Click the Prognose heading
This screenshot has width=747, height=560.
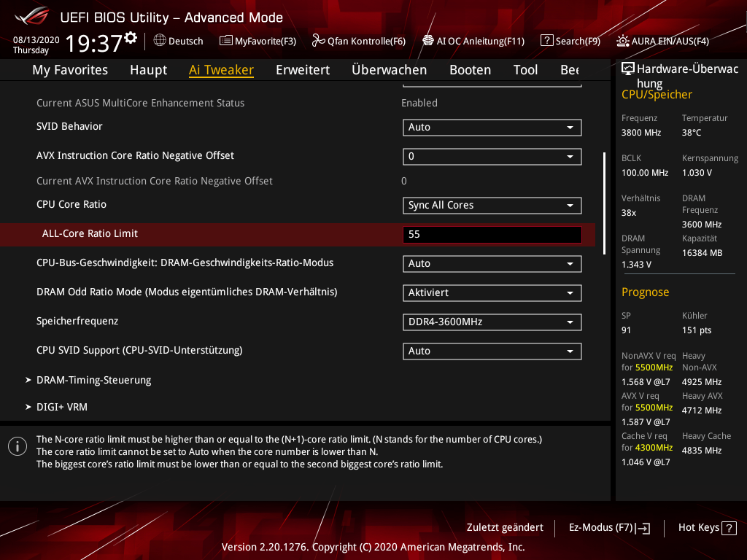point(645,292)
